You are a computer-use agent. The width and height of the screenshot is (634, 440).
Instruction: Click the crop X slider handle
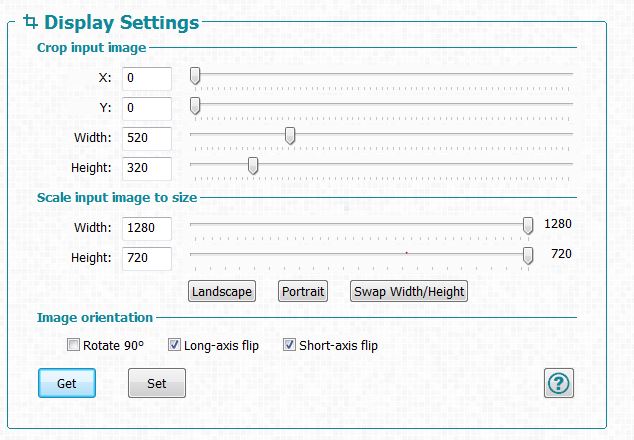click(x=195, y=76)
